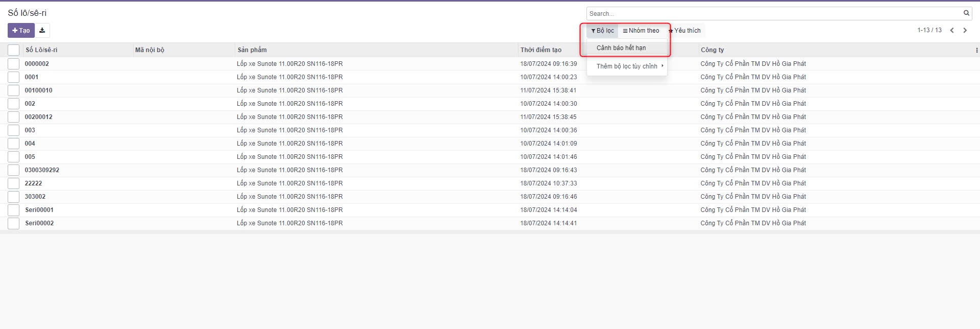Open lot record 0300309292
Viewport: 980px width, 329px height.
pyautogui.click(x=42, y=170)
